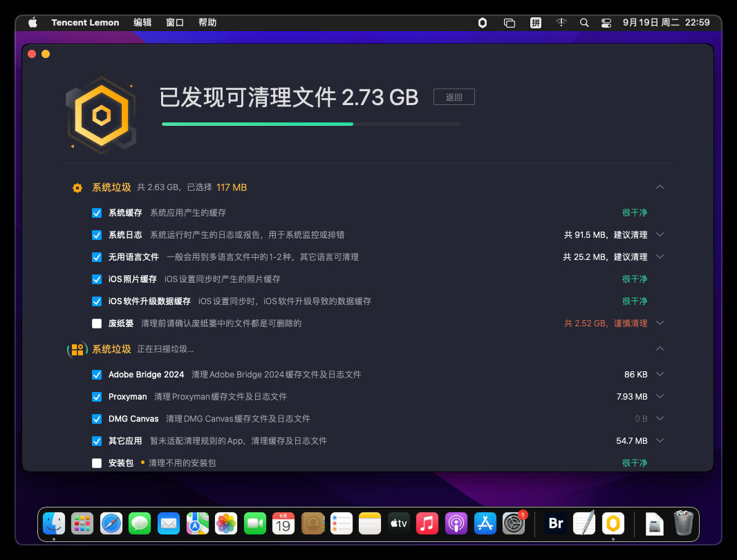The image size is (737, 560).
Task: Expand 系统日志 row details
Action: tap(660, 234)
